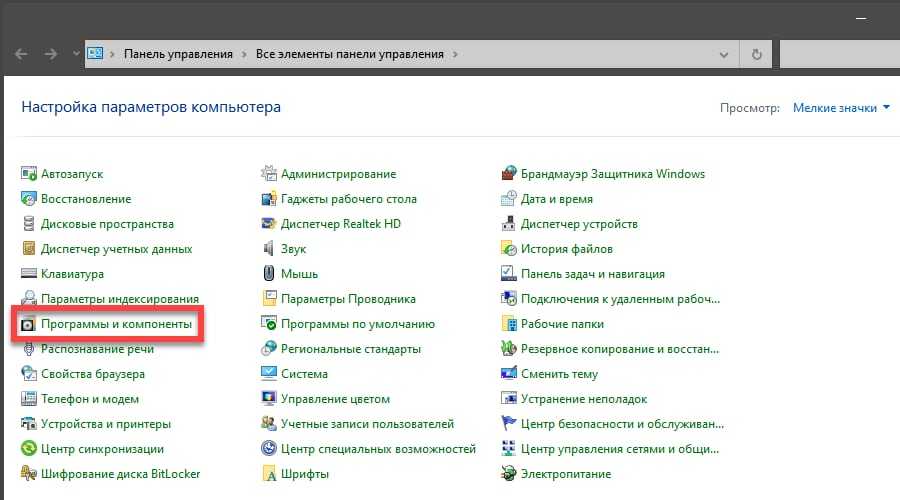The height and width of the screenshot is (500, 900).
Task: Click the Шрифты icon
Action: (269, 474)
